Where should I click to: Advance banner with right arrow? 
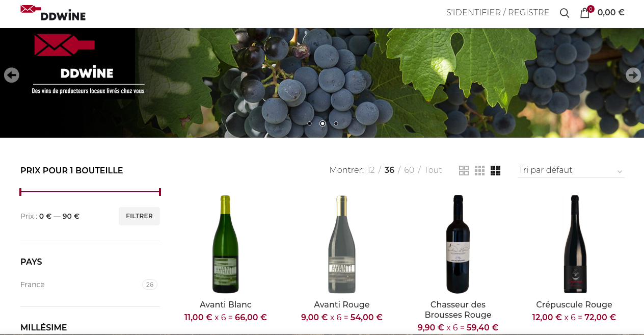pyautogui.click(x=633, y=75)
